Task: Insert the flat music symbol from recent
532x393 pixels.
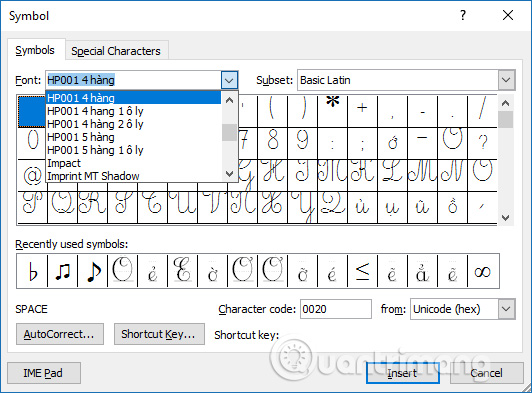Action: click(x=32, y=271)
